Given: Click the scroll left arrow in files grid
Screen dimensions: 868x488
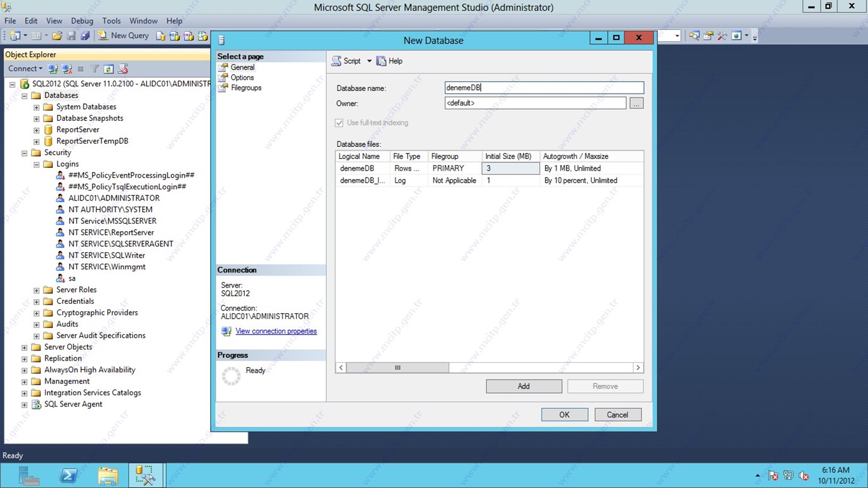Looking at the screenshot, I should click(341, 368).
